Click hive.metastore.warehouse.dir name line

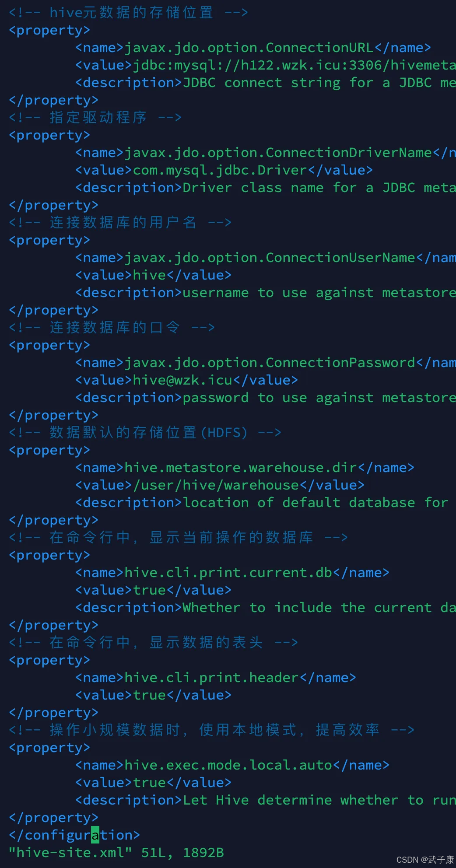245,468
